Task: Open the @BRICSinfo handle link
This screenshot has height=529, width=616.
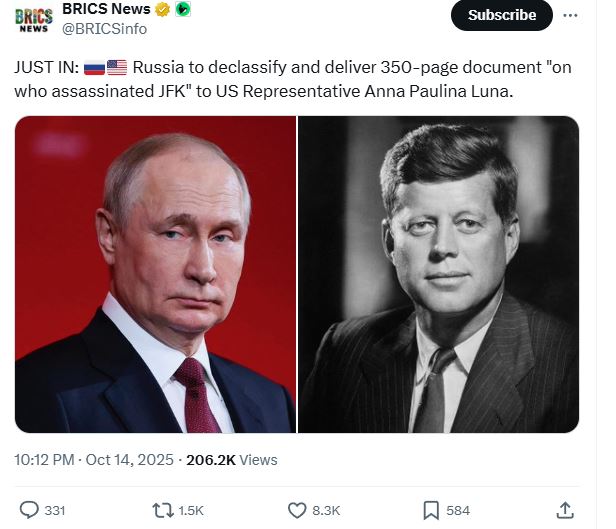Action: 105,29
